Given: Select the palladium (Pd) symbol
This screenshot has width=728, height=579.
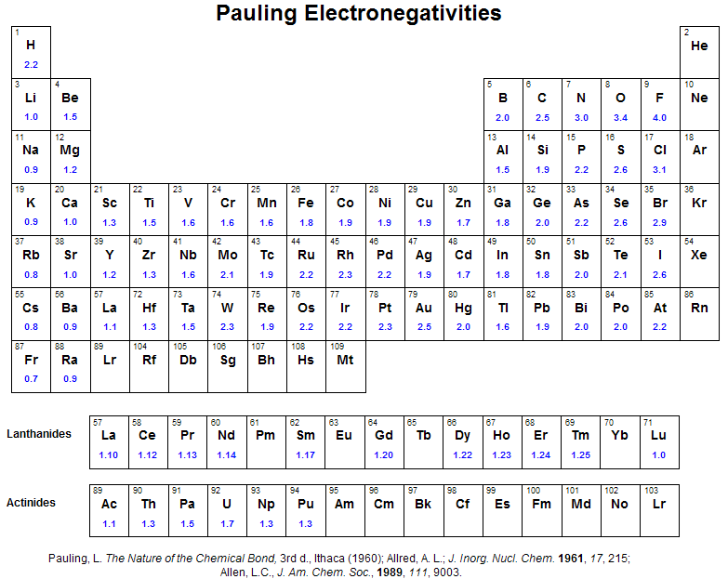Looking at the screenshot, I should point(384,255).
